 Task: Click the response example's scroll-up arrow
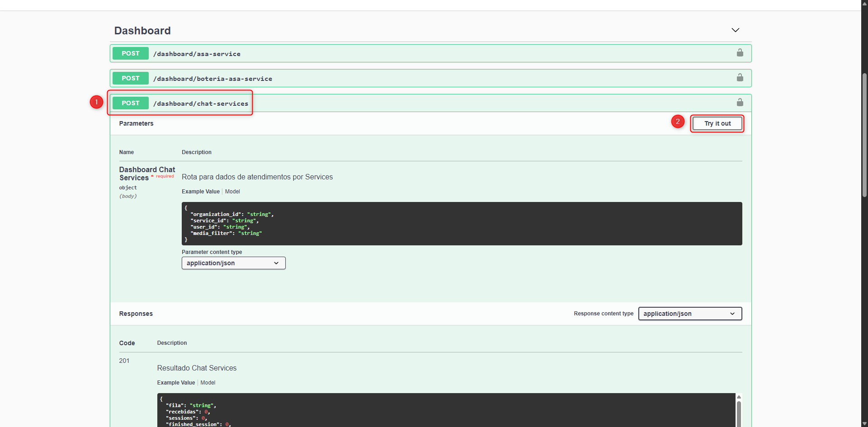(x=739, y=397)
